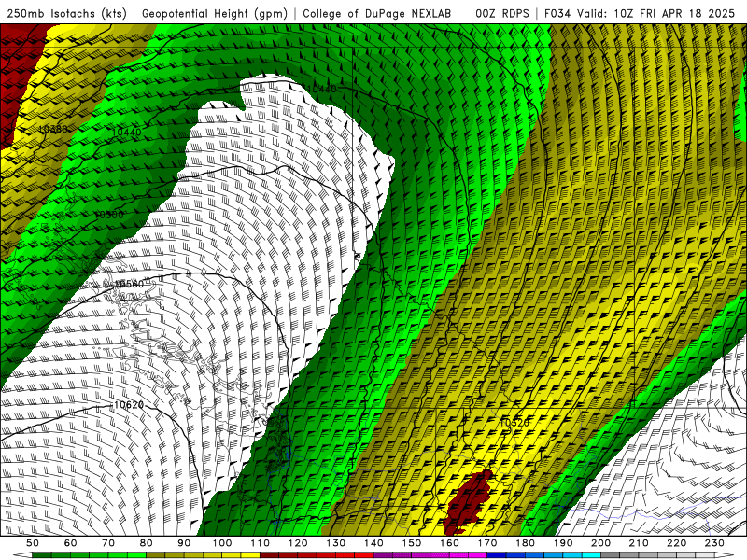The image size is (747, 560).
Task: Click the 10320 height contour label
Action: 514,423
